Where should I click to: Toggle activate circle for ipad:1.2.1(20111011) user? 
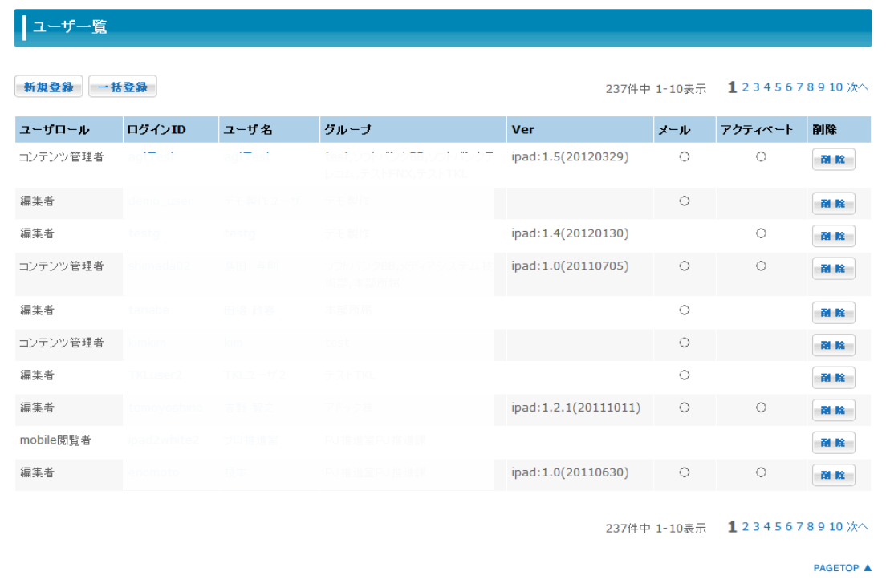coord(761,408)
